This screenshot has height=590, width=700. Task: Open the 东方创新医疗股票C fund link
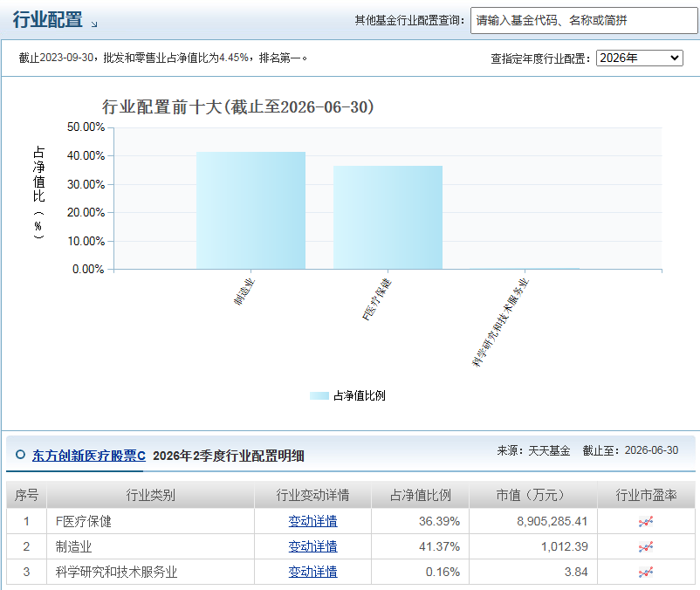[89, 456]
